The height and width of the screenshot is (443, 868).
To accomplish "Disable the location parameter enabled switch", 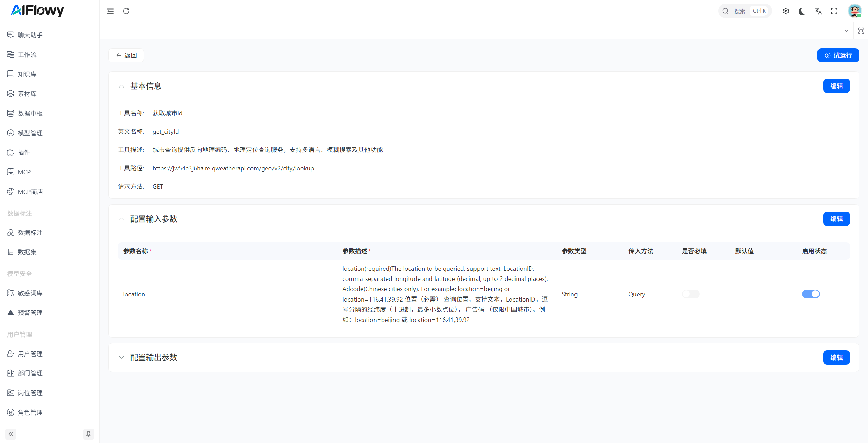I will [810, 294].
